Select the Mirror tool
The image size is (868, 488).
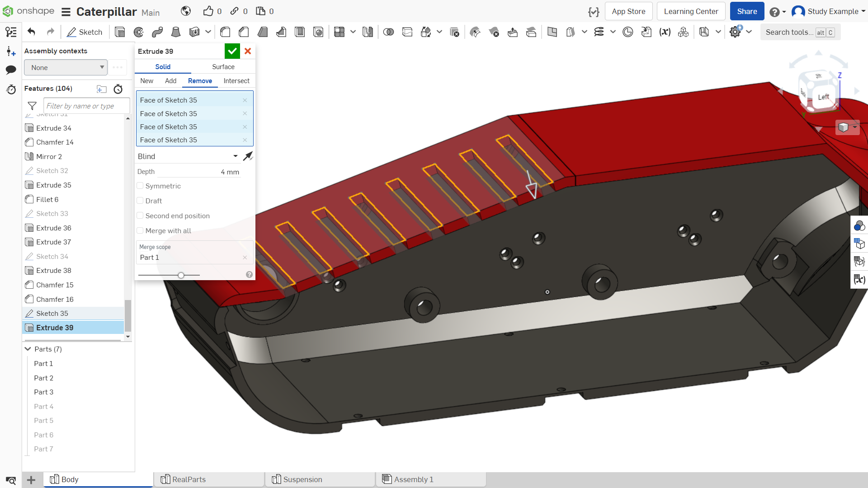(368, 32)
